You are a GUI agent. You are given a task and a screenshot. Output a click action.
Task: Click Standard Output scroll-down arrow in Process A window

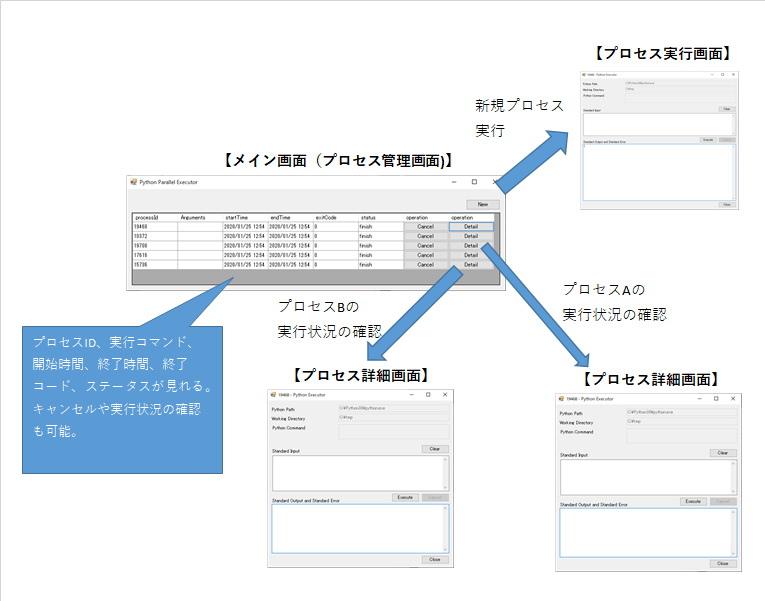[x=733, y=554]
